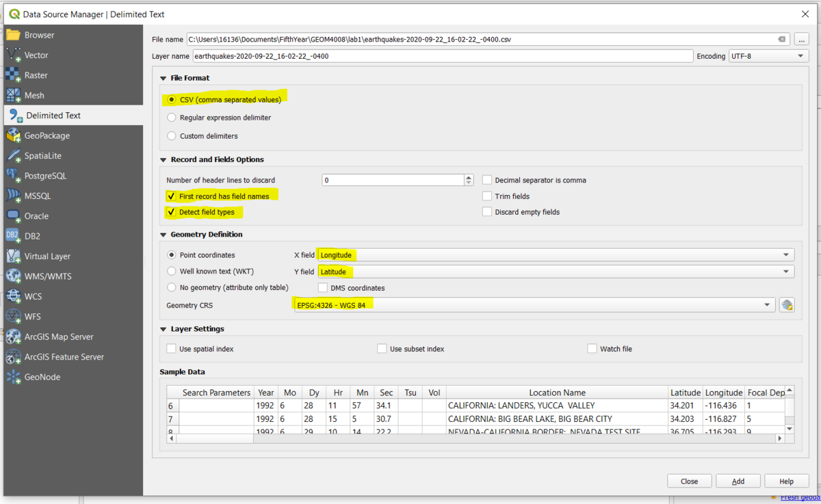The image size is (821, 504).
Task: Select the Mesh source icon
Action: (x=14, y=96)
